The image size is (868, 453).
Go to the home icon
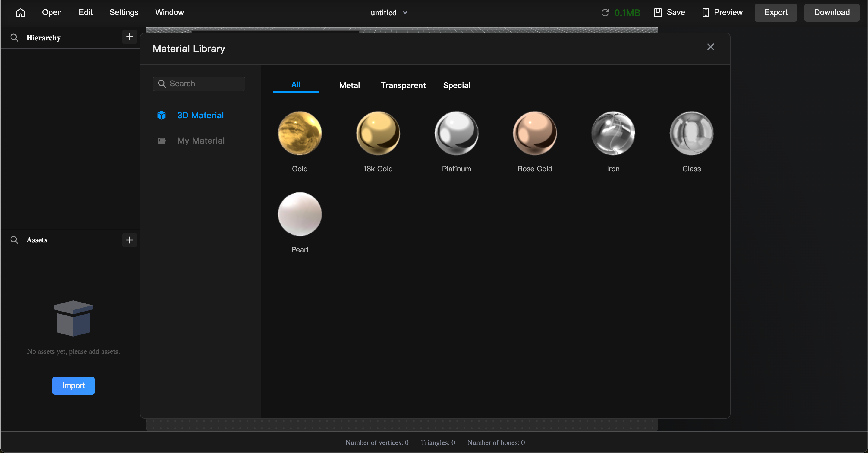(x=20, y=12)
